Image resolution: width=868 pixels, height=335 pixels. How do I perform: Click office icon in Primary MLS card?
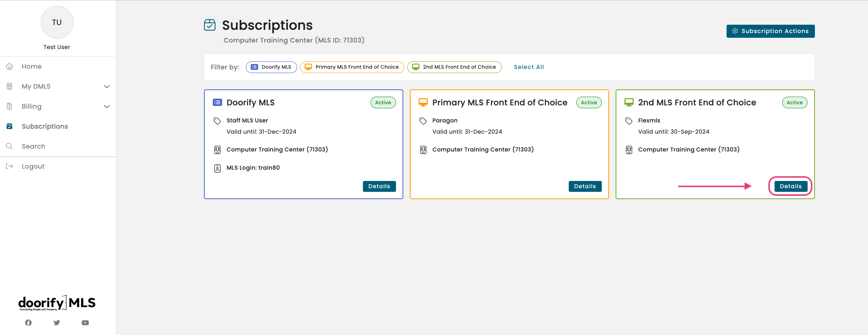point(423,150)
